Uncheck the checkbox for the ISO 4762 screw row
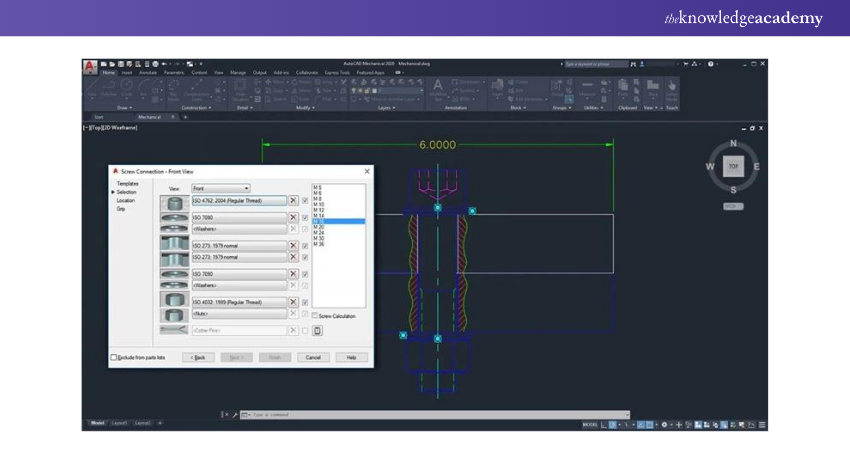Viewport: 850px width, 450px height. 305,201
